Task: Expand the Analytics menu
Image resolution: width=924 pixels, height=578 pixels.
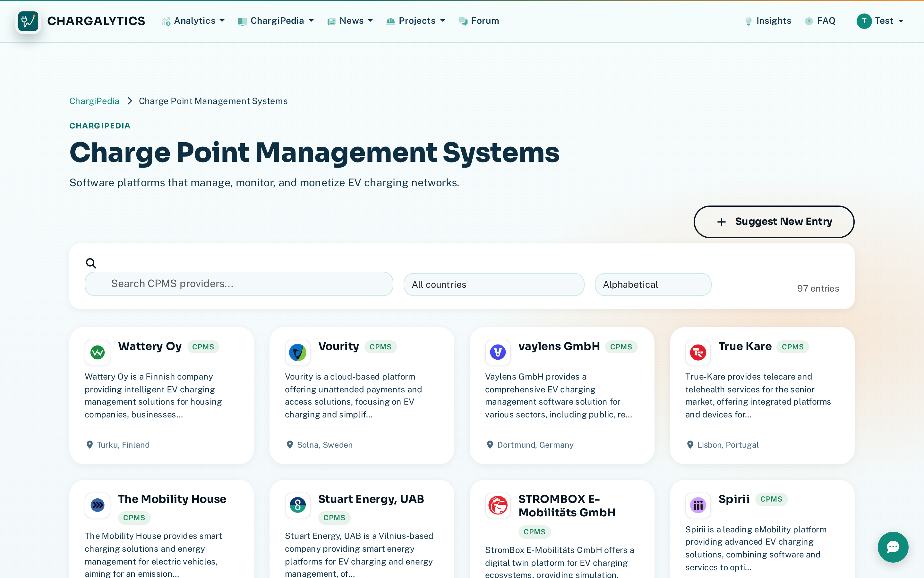Action: coord(193,21)
